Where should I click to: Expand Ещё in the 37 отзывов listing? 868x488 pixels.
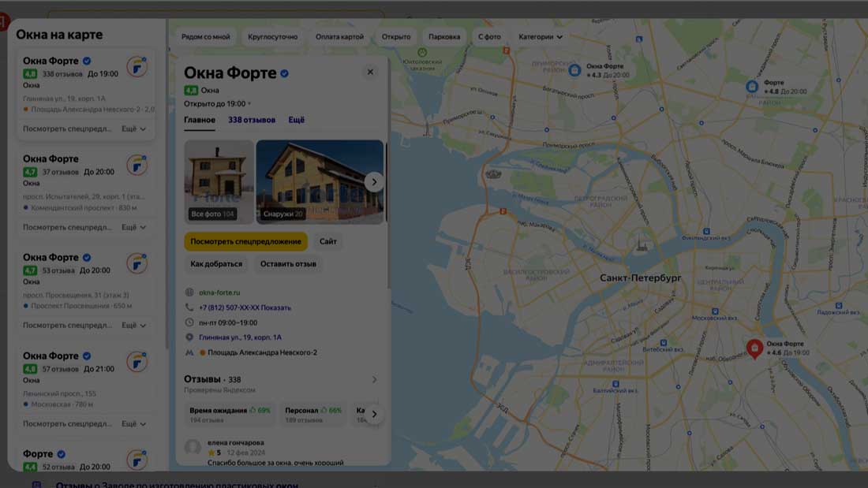pos(133,227)
